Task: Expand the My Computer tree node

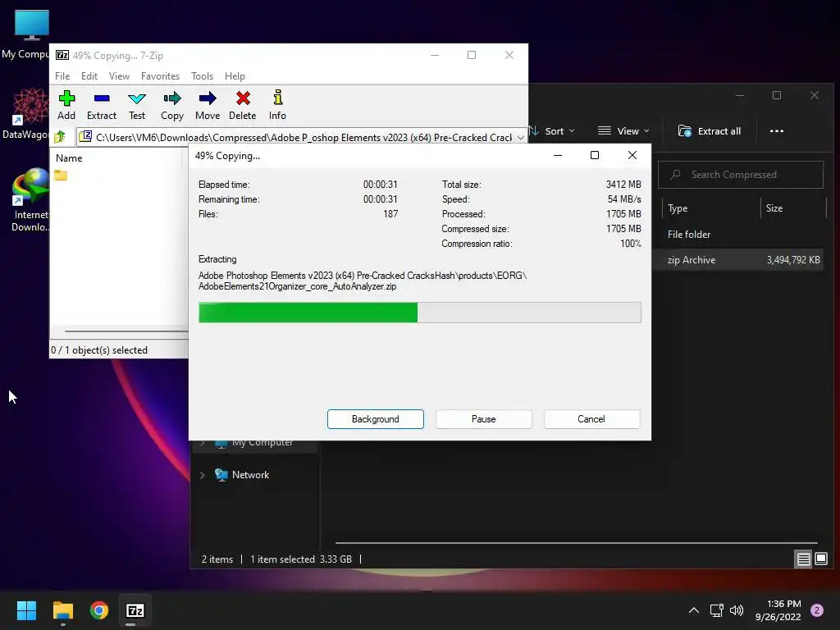Action: [203, 443]
